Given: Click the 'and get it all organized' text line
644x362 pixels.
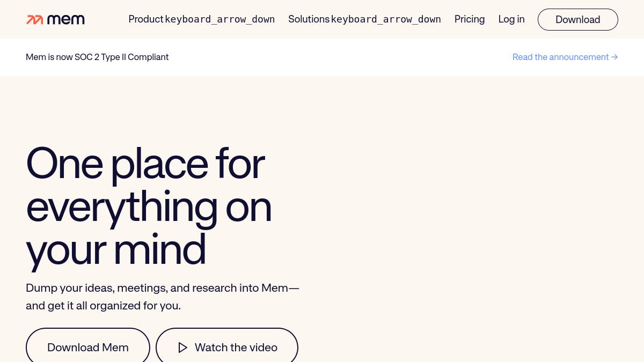Looking at the screenshot, I should (103, 306).
